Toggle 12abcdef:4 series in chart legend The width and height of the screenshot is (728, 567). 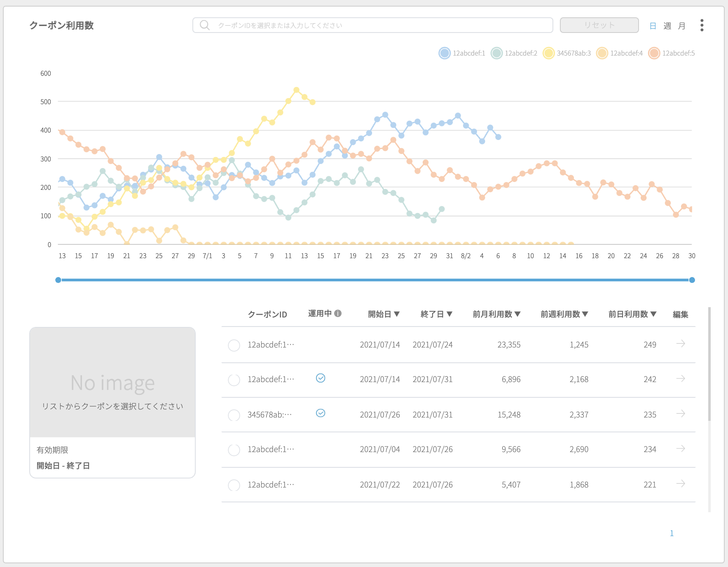620,53
